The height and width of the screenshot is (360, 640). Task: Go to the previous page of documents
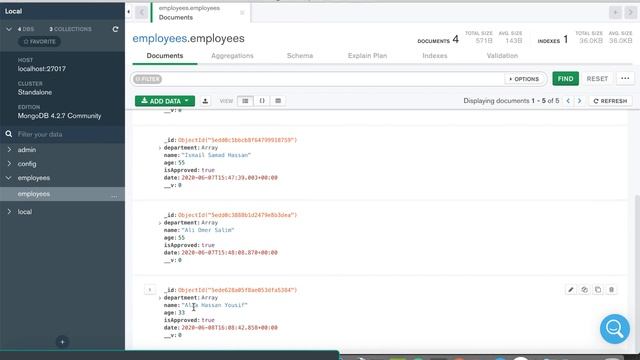568,101
